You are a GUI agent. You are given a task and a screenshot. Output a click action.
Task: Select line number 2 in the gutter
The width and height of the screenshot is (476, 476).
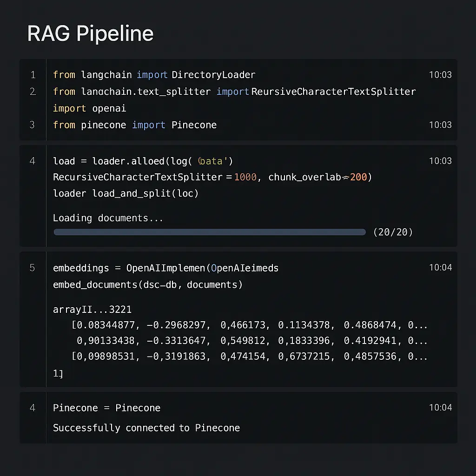point(32,92)
